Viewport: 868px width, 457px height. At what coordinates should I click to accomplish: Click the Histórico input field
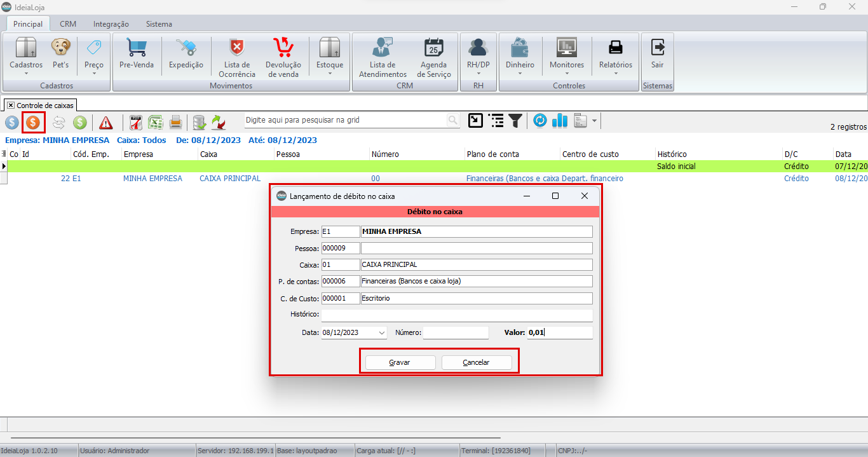[x=456, y=315]
